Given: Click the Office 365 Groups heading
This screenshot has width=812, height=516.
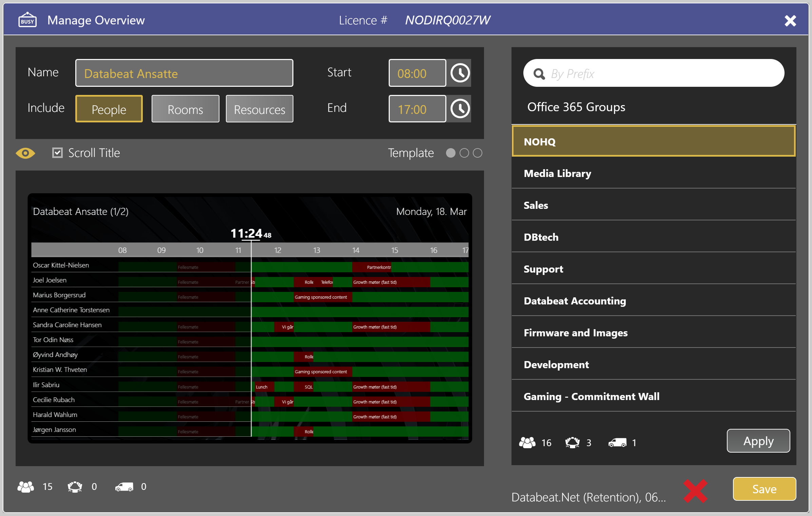Looking at the screenshot, I should pyautogui.click(x=576, y=107).
